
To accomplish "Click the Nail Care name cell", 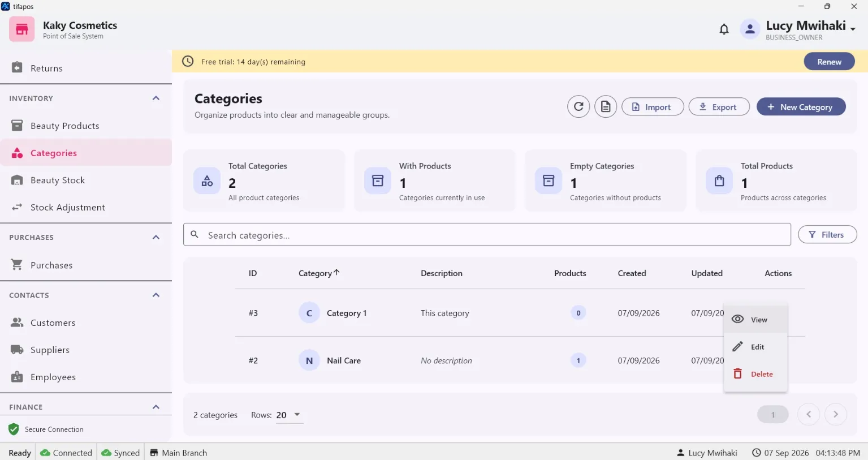I will point(343,360).
